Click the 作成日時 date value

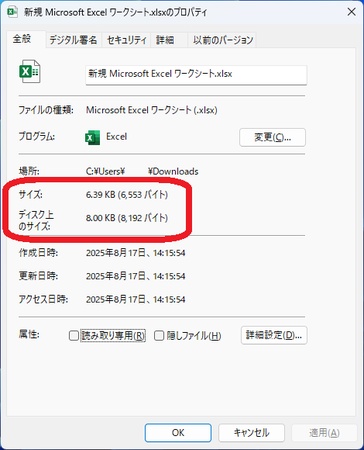click(x=136, y=253)
